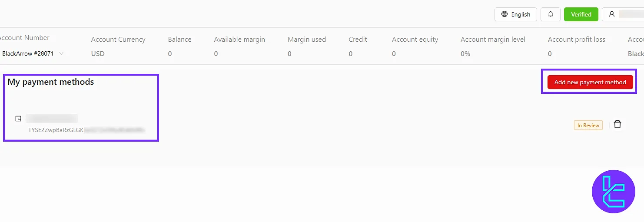Click the My payment methods heading

coord(51,82)
